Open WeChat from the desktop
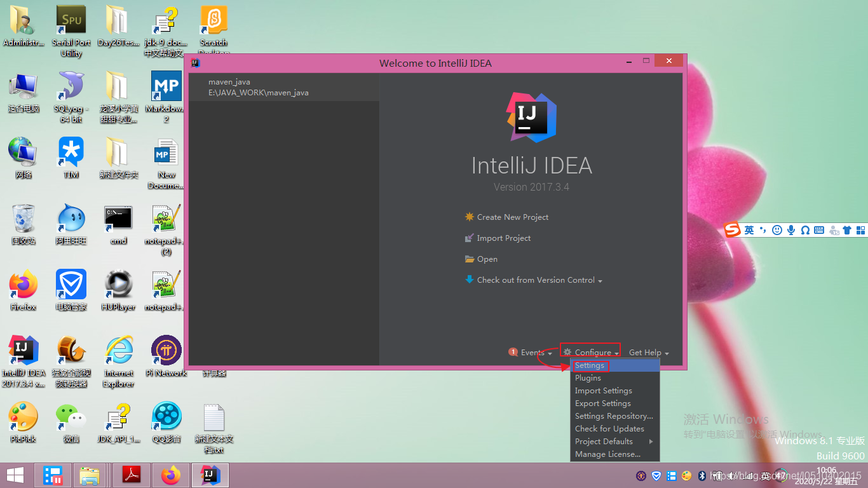The image size is (868, 488). pos(71,416)
